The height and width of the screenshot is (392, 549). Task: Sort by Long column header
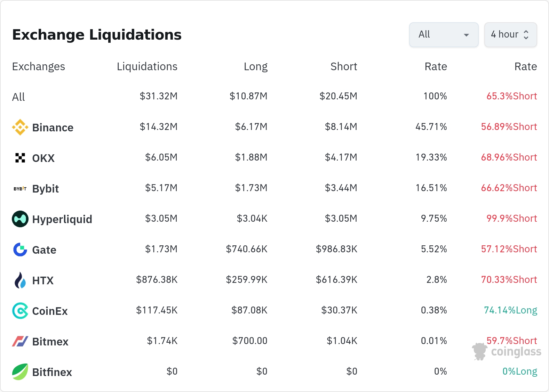[x=255, y=66]
